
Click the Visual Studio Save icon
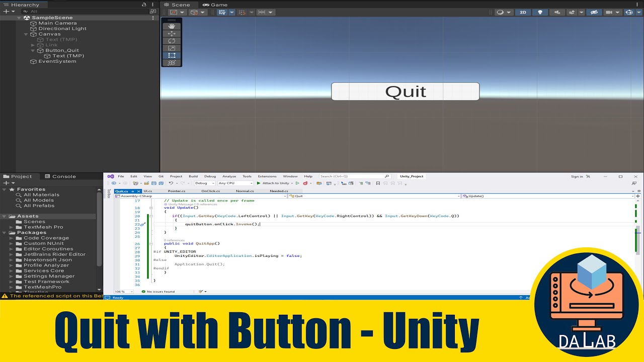point(154,183)
